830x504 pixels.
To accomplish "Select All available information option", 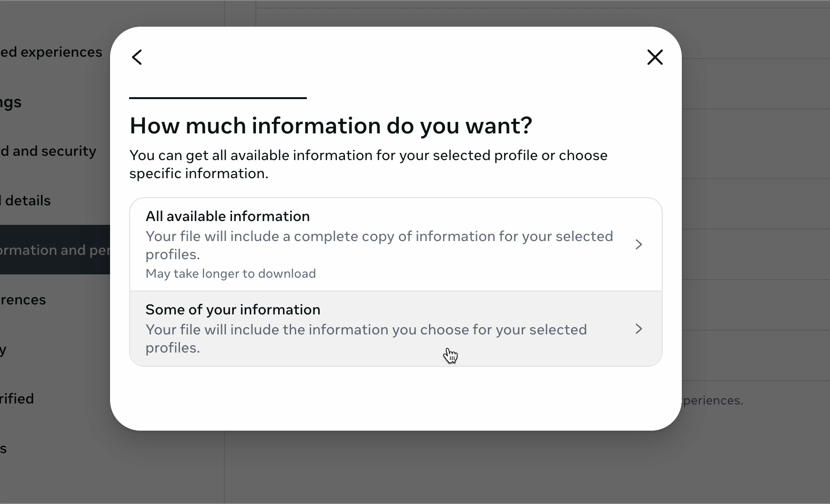I will pyautogui.click(x=395, y=244).
